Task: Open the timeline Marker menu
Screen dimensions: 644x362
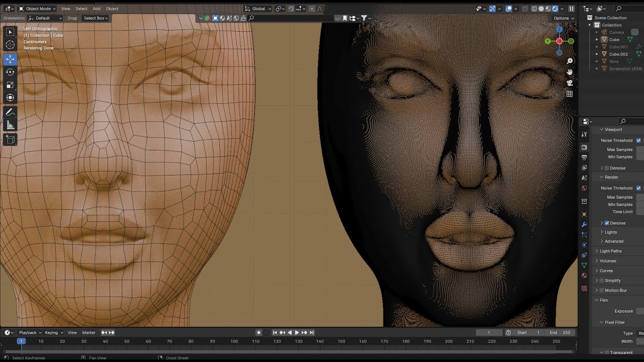Action: pos(89,332)
